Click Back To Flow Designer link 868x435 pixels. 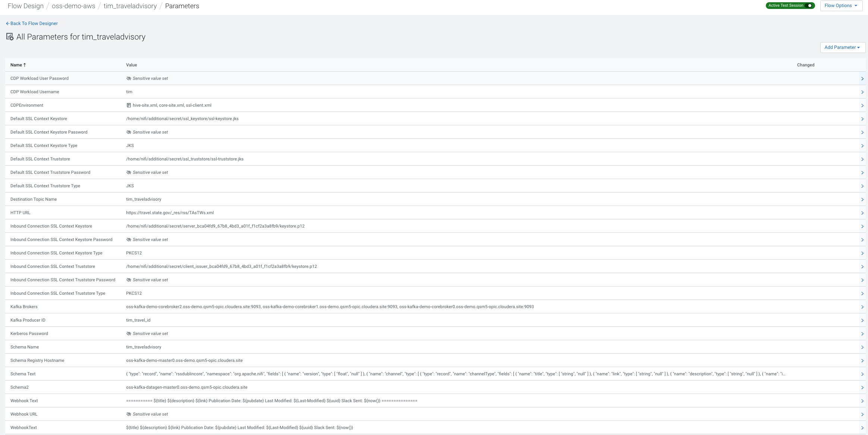[34, 24]
